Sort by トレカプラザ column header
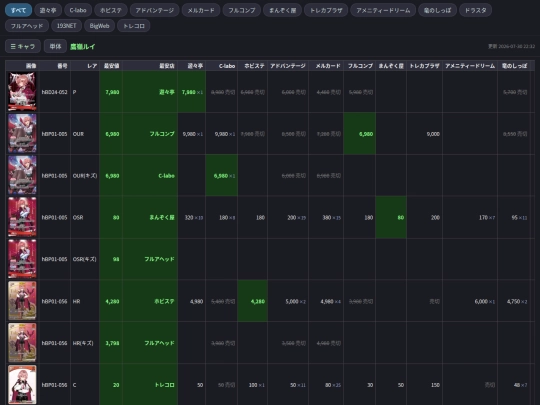This screenshot has width=540, height=405. click(x=424, y=66)
